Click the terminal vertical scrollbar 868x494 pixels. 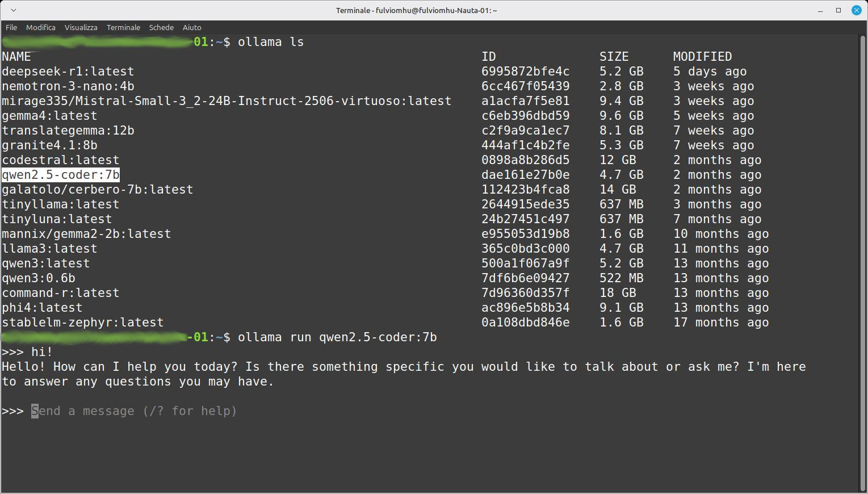(x=863, y=263)
